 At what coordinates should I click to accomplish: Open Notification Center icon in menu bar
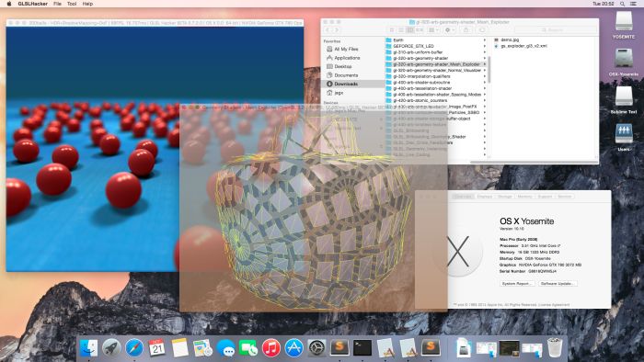[634, 4]
